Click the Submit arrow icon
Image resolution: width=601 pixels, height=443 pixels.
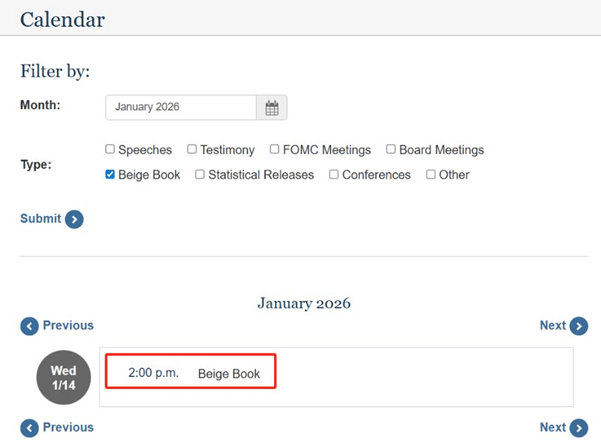74,219
